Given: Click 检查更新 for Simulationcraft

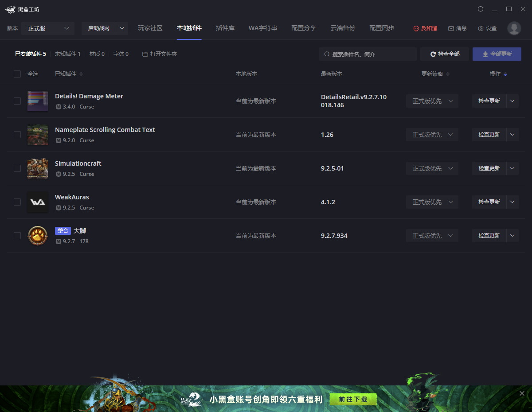Looking at the screenshot, I should click(x=489, y=168).
